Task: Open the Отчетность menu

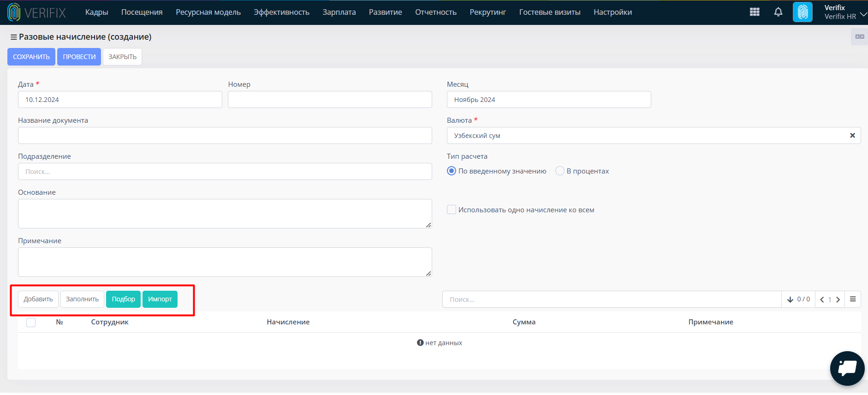Action: [436, 12]
